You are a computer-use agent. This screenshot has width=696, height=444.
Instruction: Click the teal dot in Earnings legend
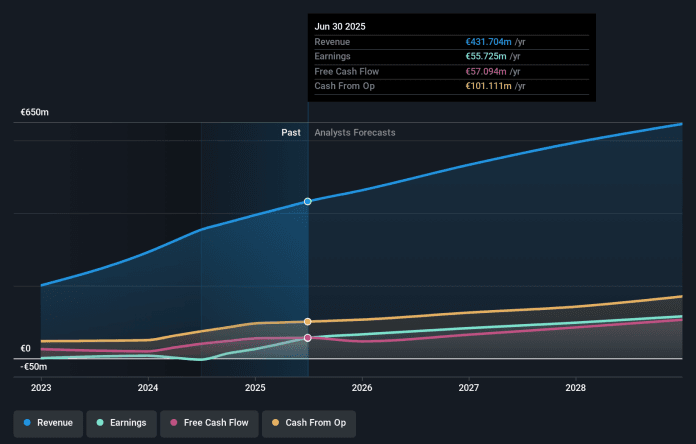[x=99, y=423]
